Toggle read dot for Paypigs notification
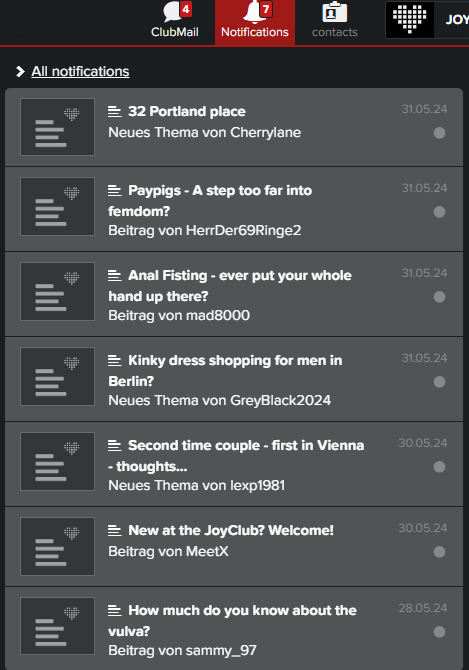The height and width of the screenshot is (670, 469). (x=439, y=212)
